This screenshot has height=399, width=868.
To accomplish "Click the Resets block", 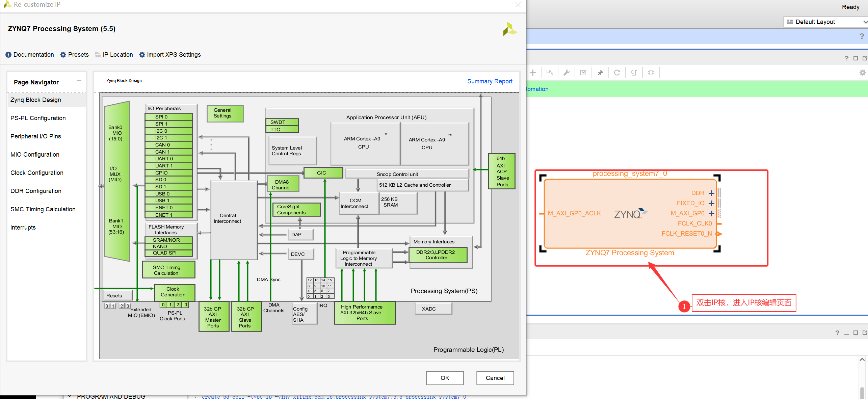I will [118, 296].
